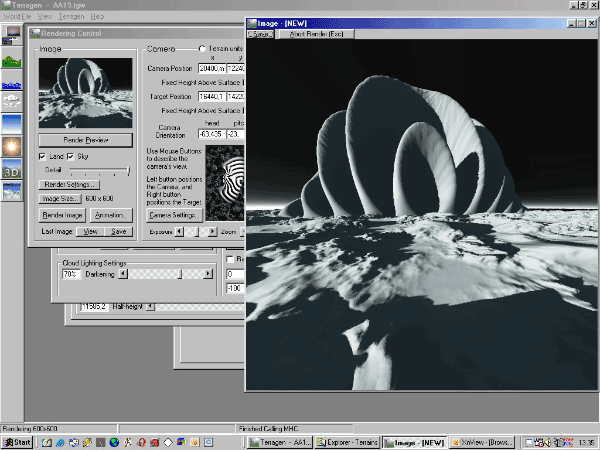Viewport: 600px width, 450px height.
Task: Click the Render Preview button
Action: pyautogui.click(x=85, y=140)
